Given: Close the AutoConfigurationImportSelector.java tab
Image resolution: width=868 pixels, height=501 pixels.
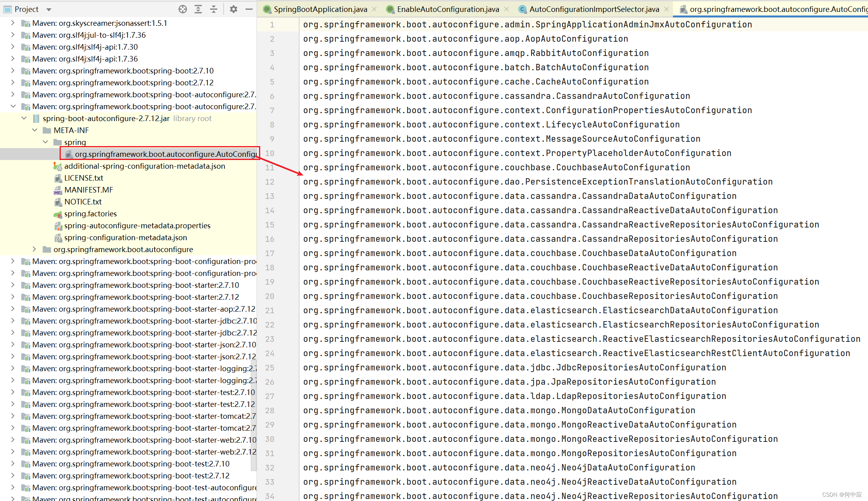Looking at the screenshot, I should pyautogui.click(x=666, y=9).
